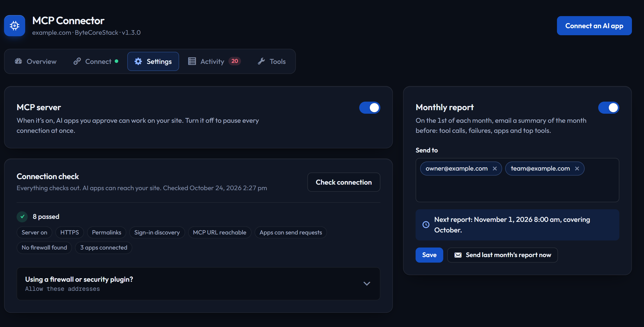The image size is (644, 327).
Task: Expand the firewall or security plugin section
Action: click(x=198, y=284)
